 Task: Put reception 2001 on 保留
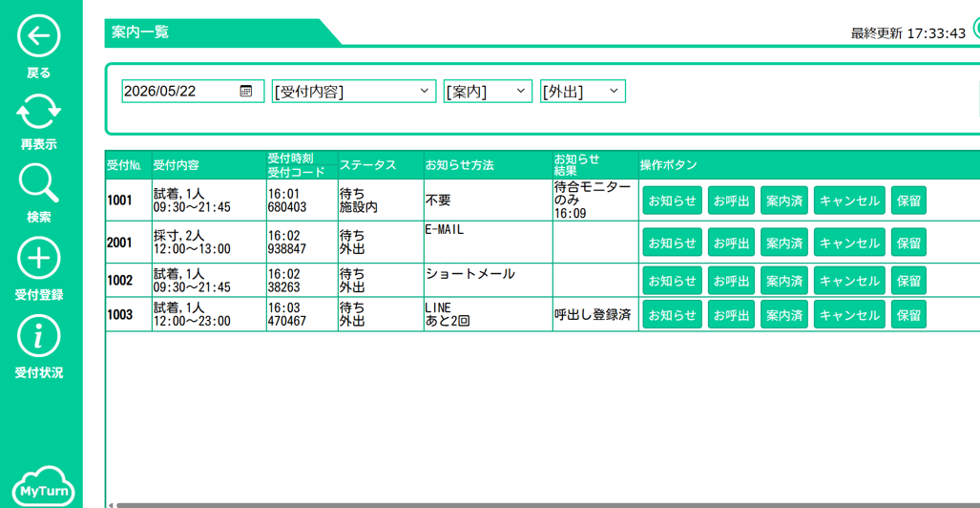pos(908,243)
